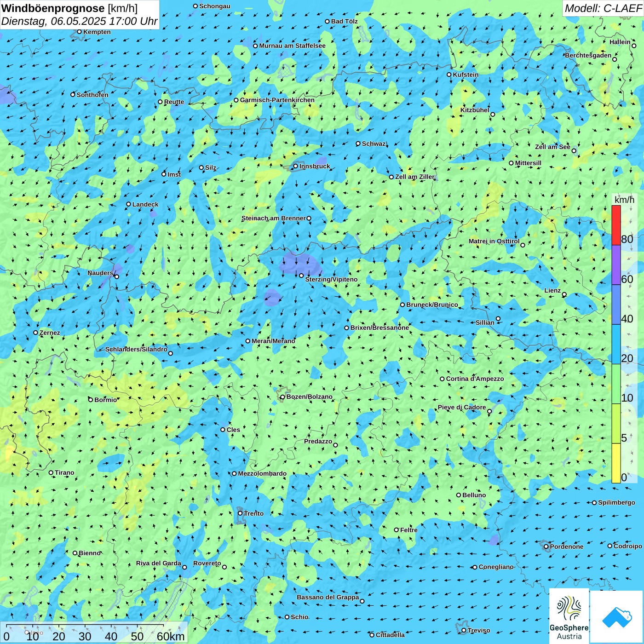Select the Meran/Merano label
644x644 pixels.
(x=274, y=341)
